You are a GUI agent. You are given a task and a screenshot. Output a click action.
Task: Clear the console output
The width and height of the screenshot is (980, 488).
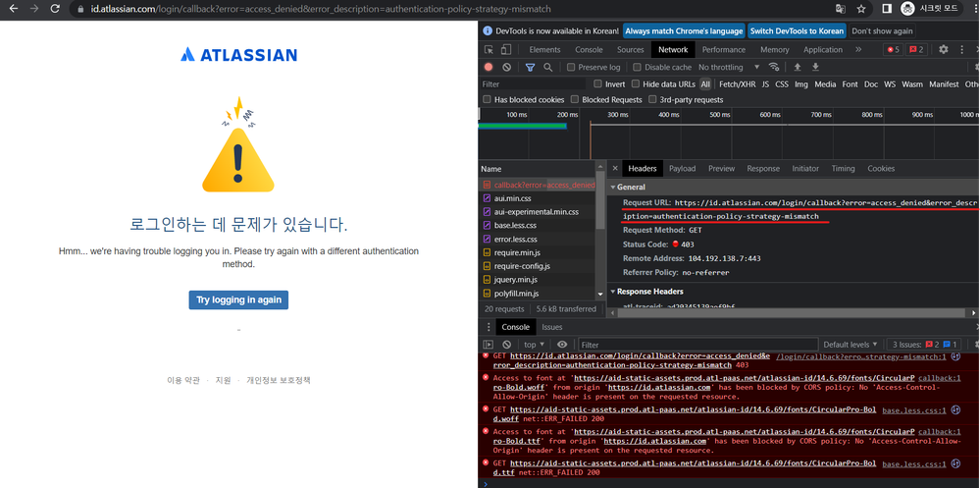point(507,344)
